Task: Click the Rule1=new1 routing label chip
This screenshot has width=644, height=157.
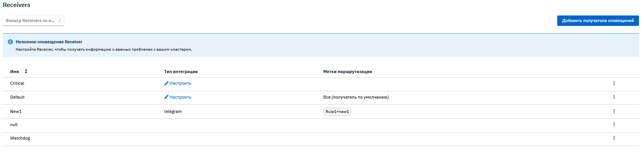Action: pyautogui.click(x=337, y=112)
